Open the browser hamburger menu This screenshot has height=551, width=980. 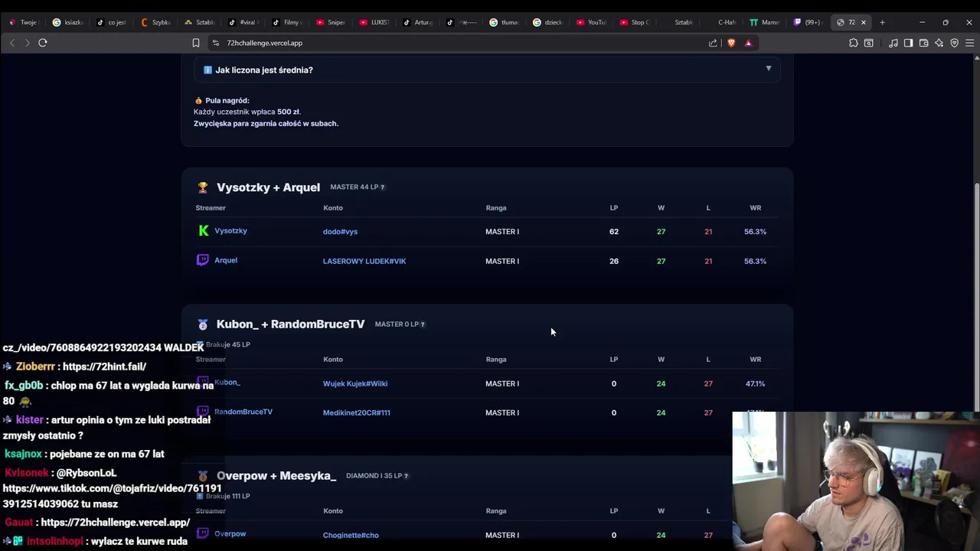point(969,43)
